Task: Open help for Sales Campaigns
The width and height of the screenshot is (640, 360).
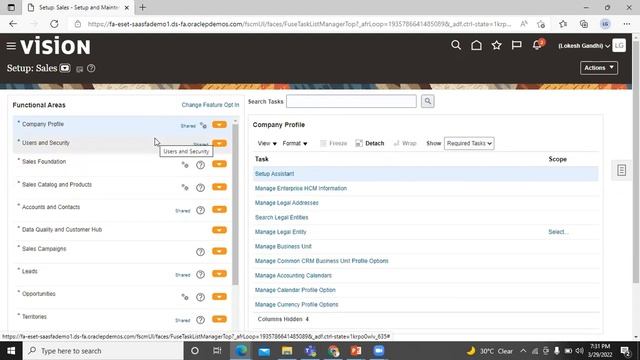Action: [x=200, y=252]
